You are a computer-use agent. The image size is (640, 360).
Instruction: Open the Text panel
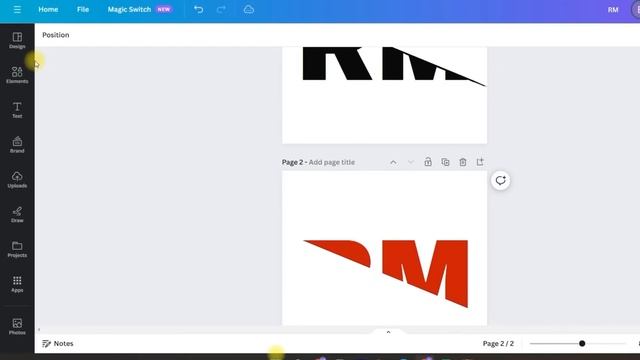coord(17,110)
